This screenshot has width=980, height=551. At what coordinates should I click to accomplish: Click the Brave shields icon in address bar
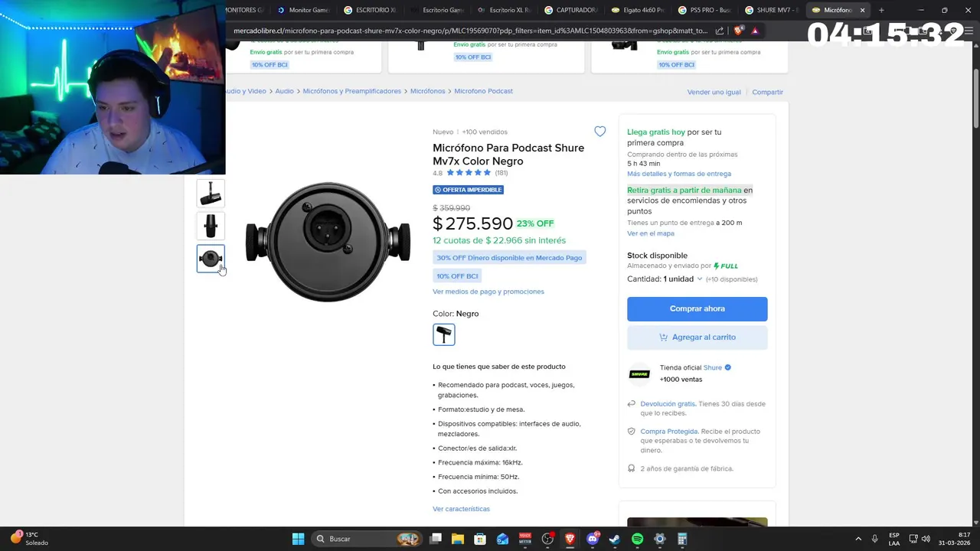[738, 31]
